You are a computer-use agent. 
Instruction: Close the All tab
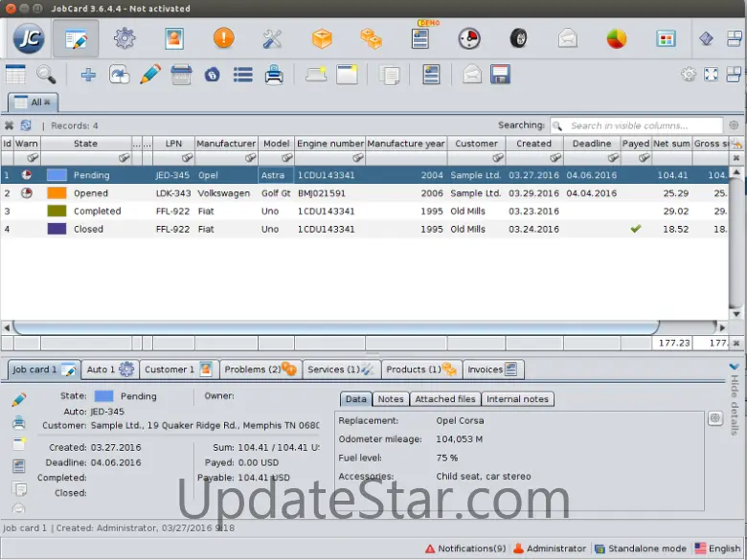(47, 101)
